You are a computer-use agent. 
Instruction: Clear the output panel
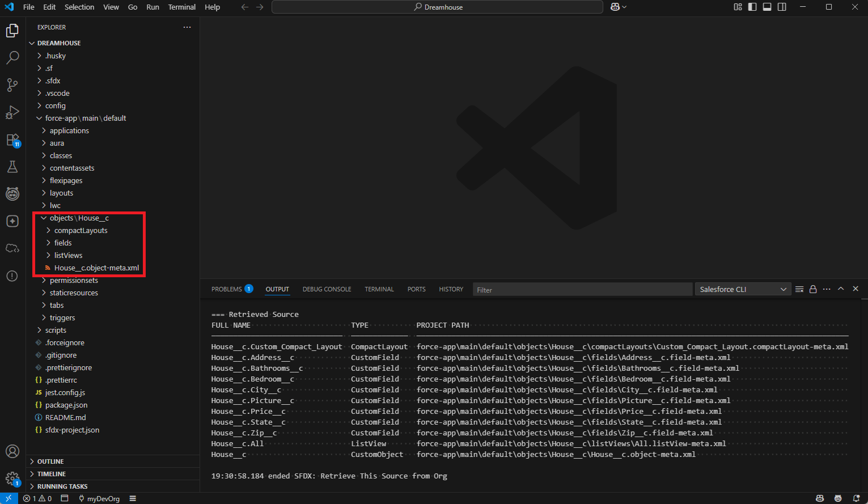pyautogui.click(x=799, y=289)
